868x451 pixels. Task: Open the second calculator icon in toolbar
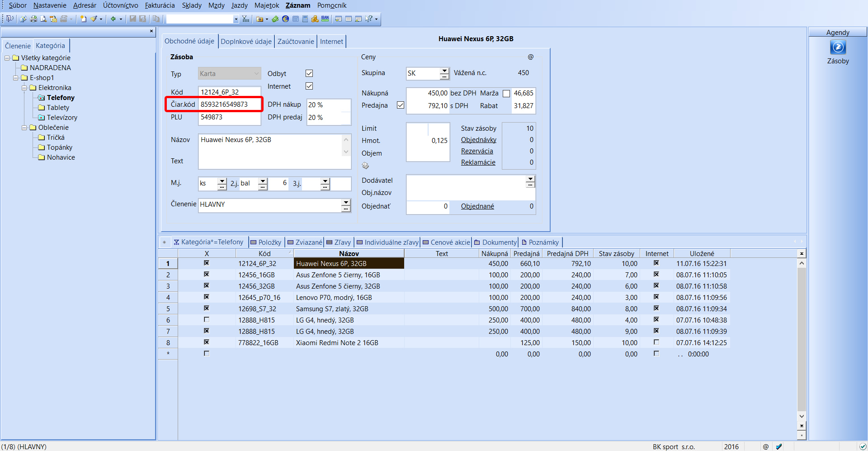coord(305,19)
